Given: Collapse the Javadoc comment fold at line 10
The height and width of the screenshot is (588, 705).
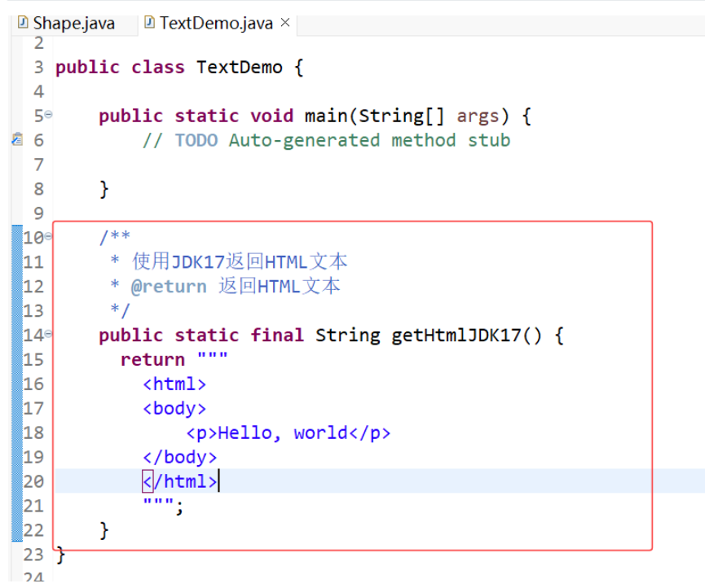Looking at the screenshot, I should click(x=49, y=236).
